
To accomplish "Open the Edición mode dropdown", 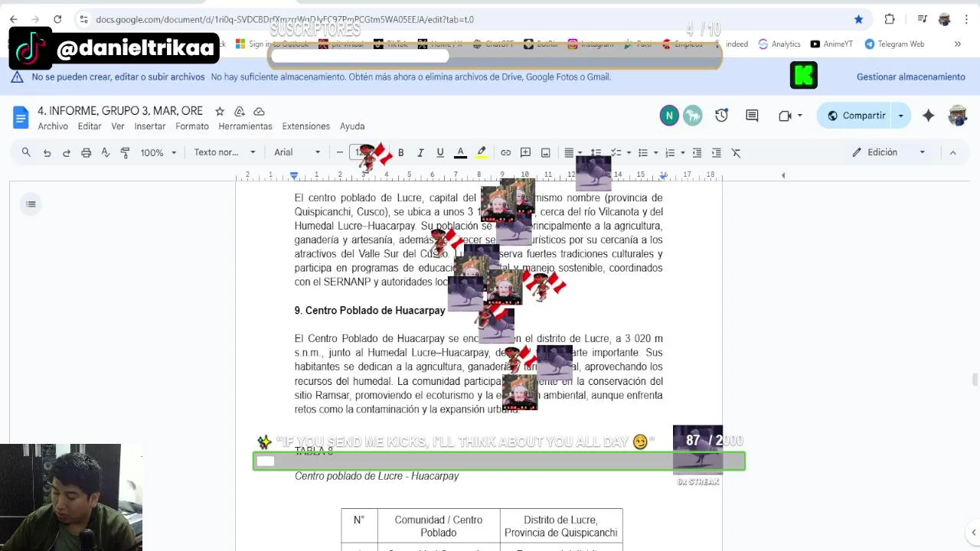I will click(x=889, y=152).
